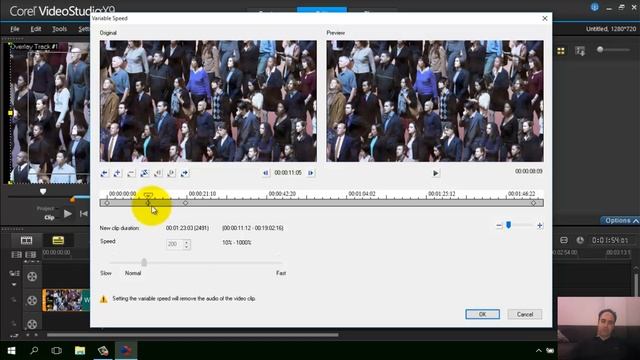The image size is (640, 360).
Task: Open Task View on taskbar
Action: 57,351
